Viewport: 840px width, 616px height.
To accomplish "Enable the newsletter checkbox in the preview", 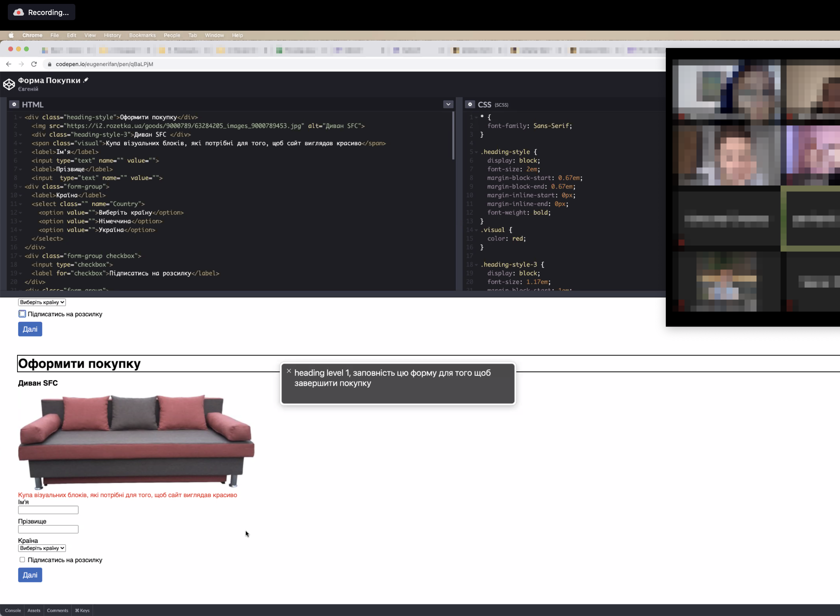I will (x=23, y=314).
